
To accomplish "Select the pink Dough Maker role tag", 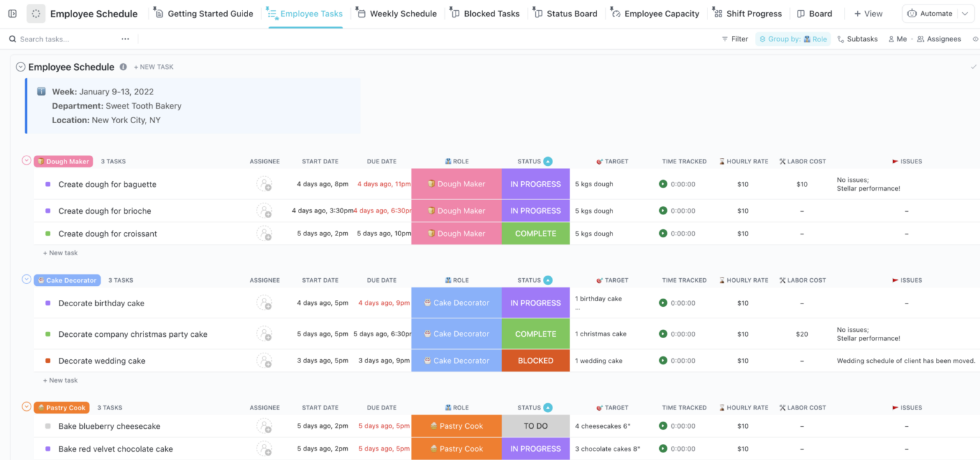I will point(456,184).
